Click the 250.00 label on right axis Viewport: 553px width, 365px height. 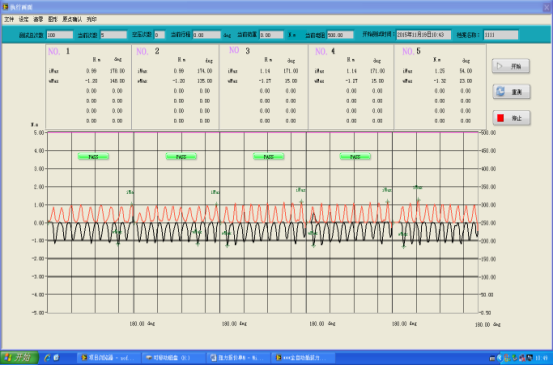coord(489,223)
